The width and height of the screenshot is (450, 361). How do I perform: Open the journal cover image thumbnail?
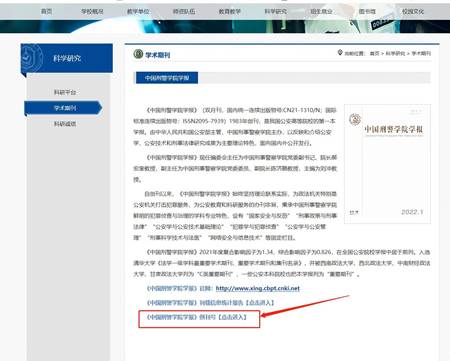point(387,164)
